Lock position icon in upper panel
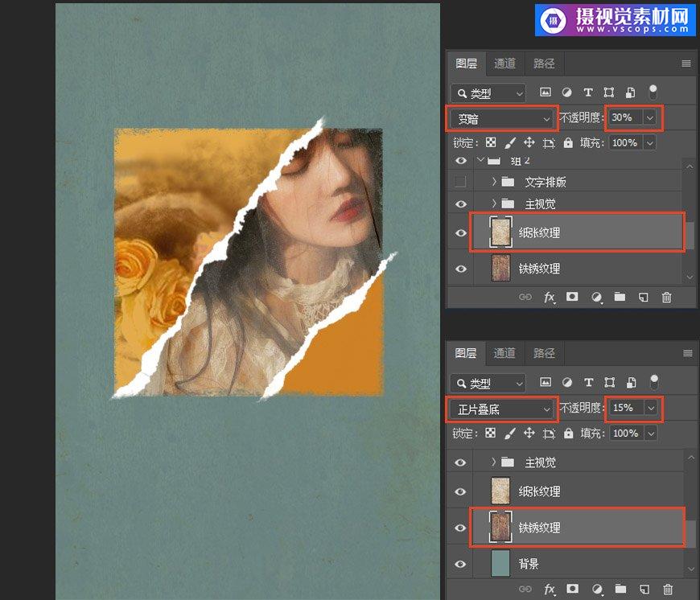The width and height of the screenshot is (700, 600). (529, 142)
